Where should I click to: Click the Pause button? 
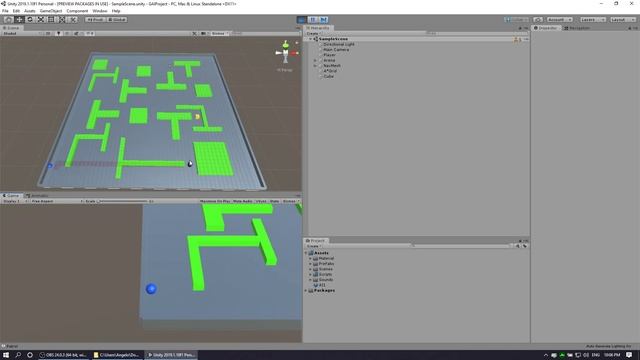click(313, 20)
